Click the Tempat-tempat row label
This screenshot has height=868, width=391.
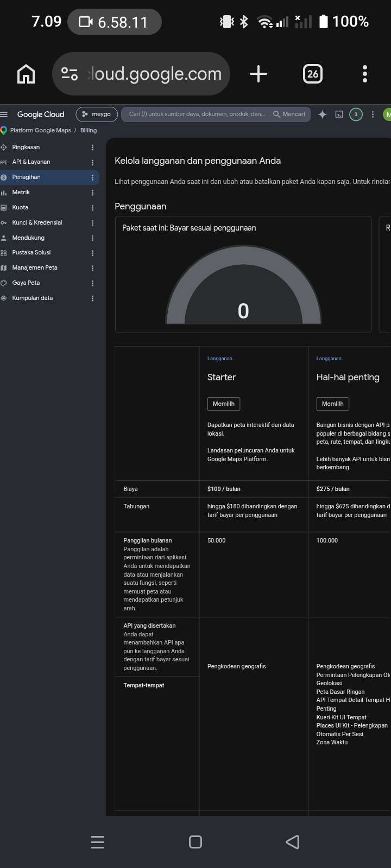click(144, 685)
